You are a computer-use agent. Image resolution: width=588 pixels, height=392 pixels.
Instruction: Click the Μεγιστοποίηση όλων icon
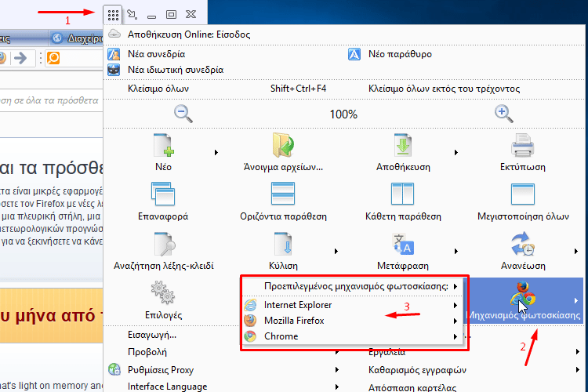[x=523, y=194]
